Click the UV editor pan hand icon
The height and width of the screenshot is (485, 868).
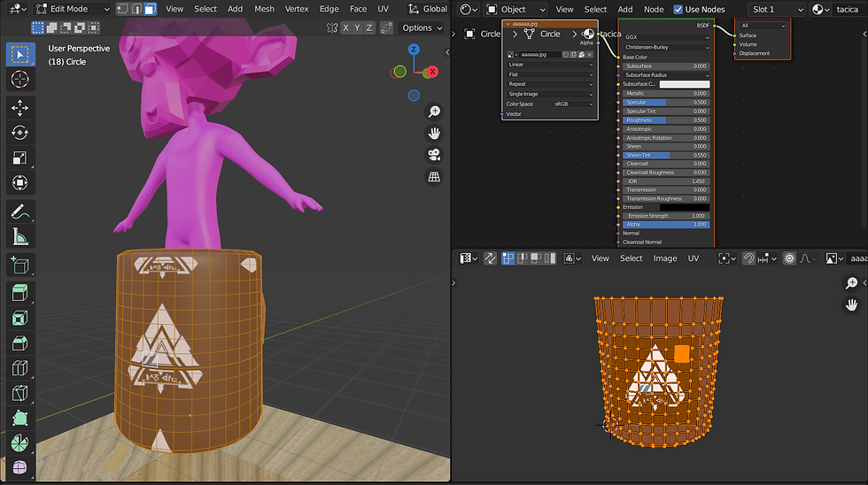[x=852, y=304]
